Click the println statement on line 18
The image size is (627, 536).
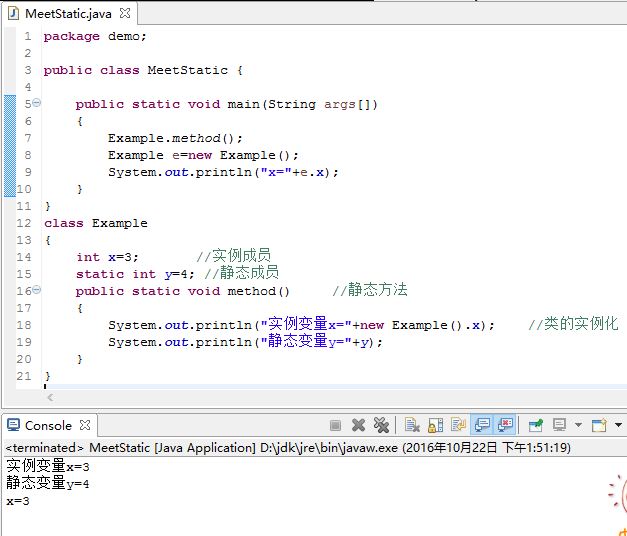(x=301, y=324)
